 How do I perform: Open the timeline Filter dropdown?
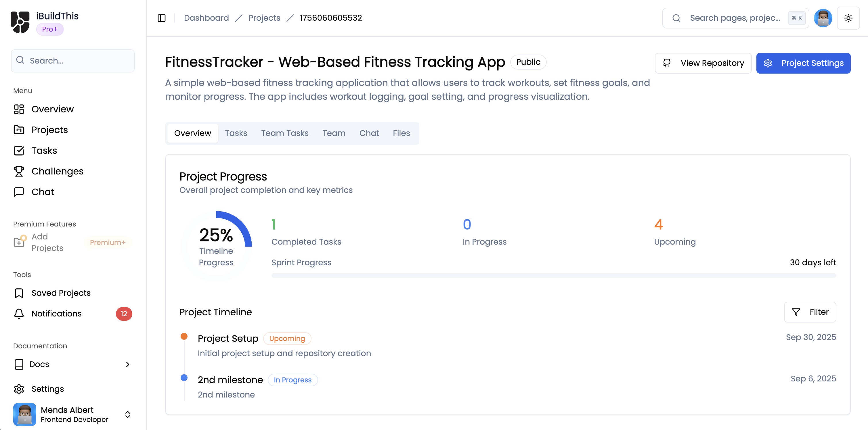[810, 312]
